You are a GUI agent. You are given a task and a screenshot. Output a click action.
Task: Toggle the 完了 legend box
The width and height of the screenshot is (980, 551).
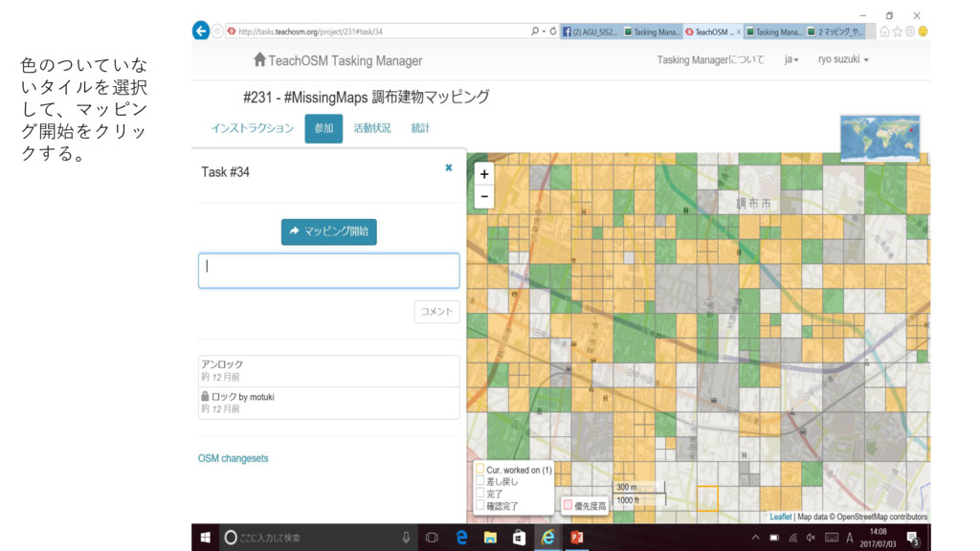480,493
